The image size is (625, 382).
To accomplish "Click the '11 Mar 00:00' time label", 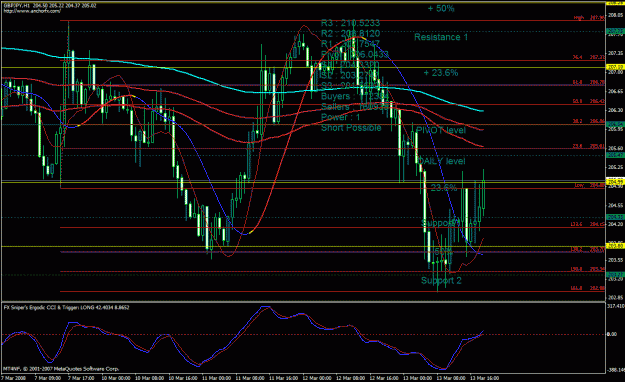I will coord(216,378).
